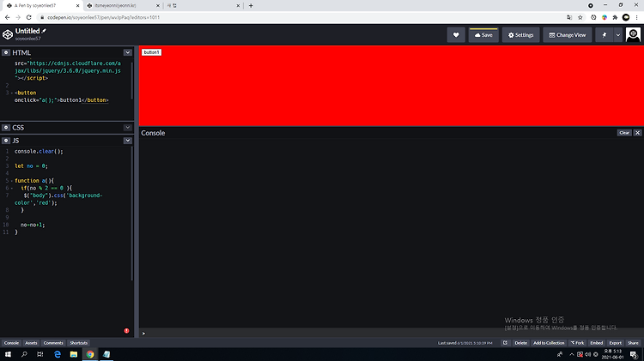Edit pen title with pencil icon
Image resolution: width=644 pixels, height=361 pixels.
click(x=44, y=31)
